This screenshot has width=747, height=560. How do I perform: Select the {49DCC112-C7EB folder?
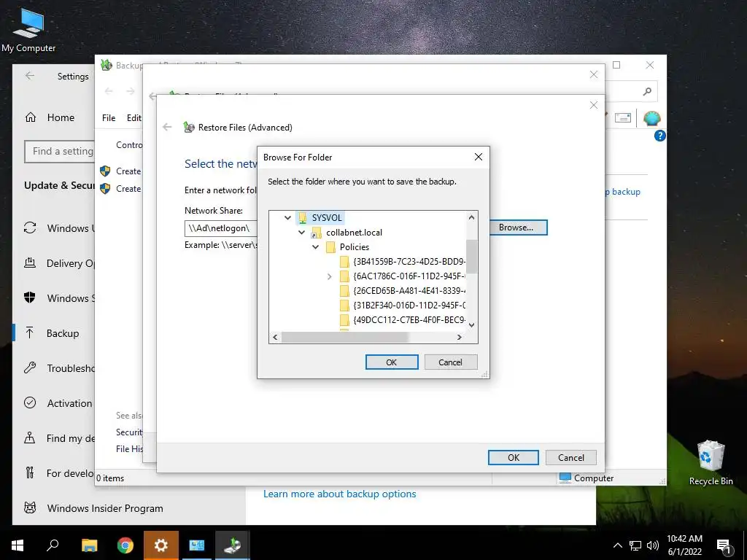(409, 319)
